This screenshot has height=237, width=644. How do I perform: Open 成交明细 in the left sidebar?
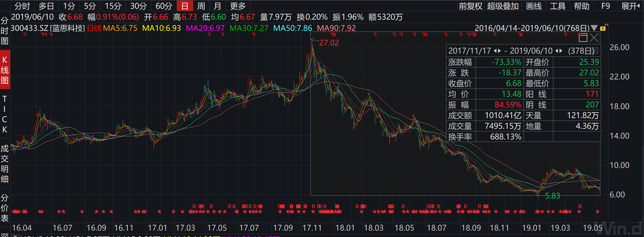5,164
